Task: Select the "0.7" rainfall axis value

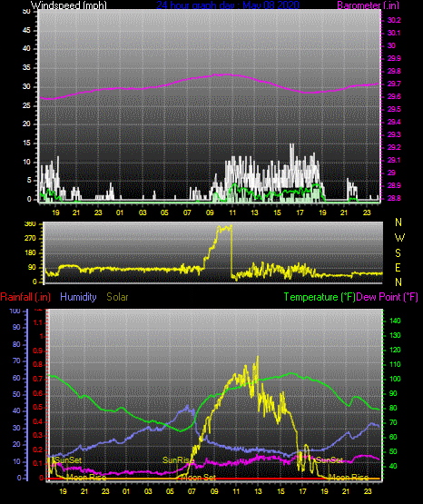Action: point(38,379)
